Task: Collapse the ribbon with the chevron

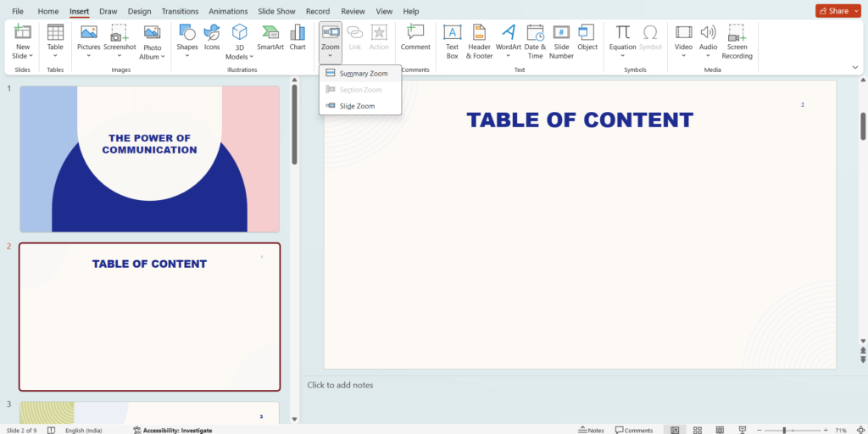Action: pos(854,67)
